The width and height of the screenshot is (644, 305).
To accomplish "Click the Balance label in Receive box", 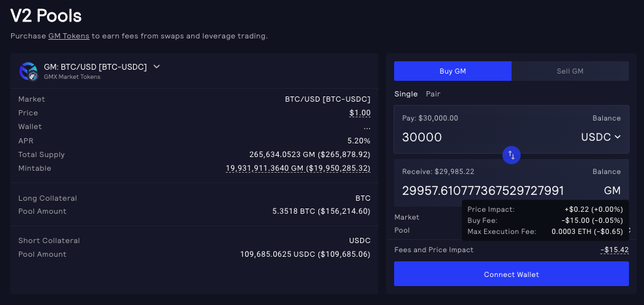I will tap(606, 171).
